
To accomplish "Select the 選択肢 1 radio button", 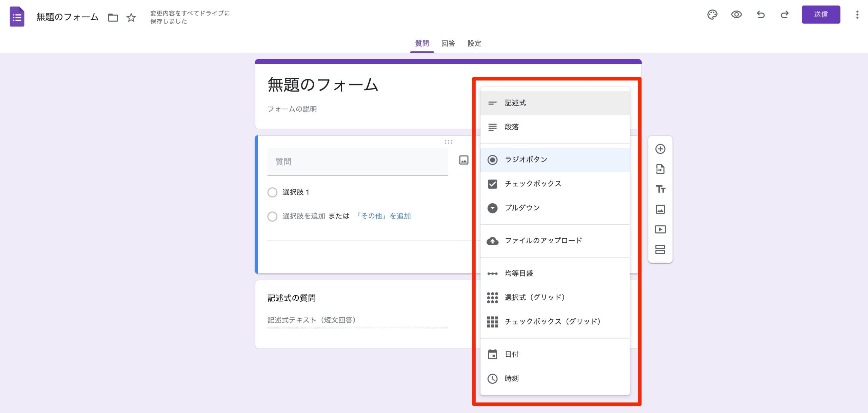I will click(272, 192).
